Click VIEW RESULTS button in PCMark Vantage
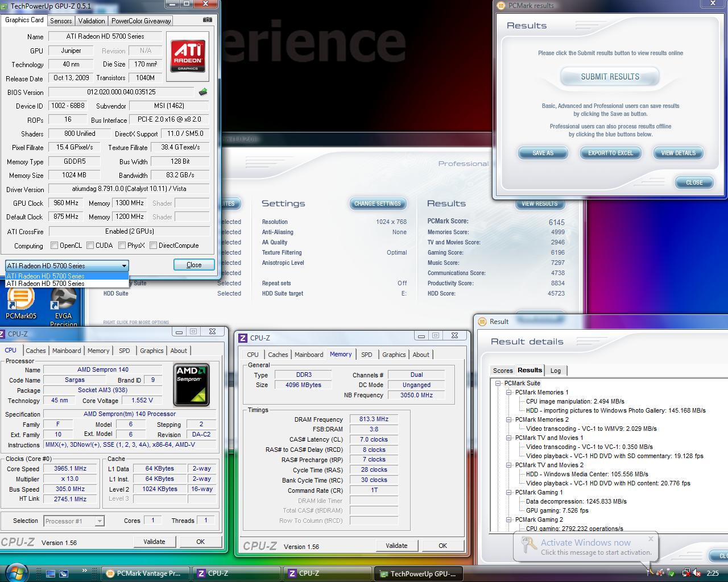The width and height of the screenshot is (728, 582). 540,203
